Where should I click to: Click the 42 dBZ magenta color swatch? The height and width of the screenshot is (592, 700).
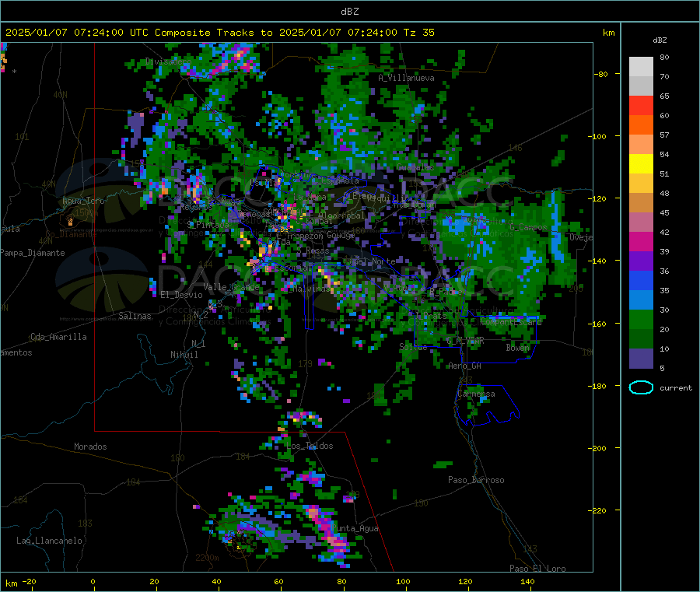[641, 241]
